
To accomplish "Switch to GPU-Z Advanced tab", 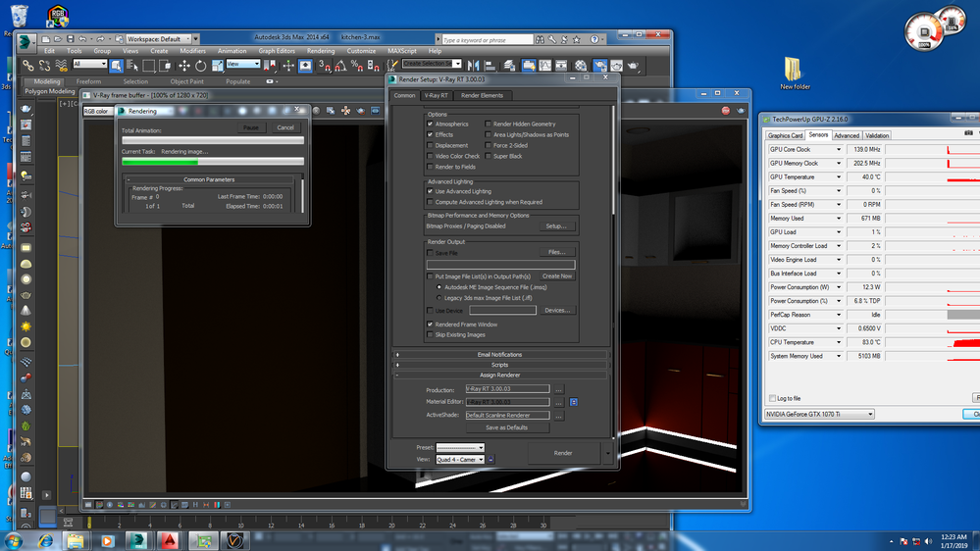I will (x=847, y=135).
